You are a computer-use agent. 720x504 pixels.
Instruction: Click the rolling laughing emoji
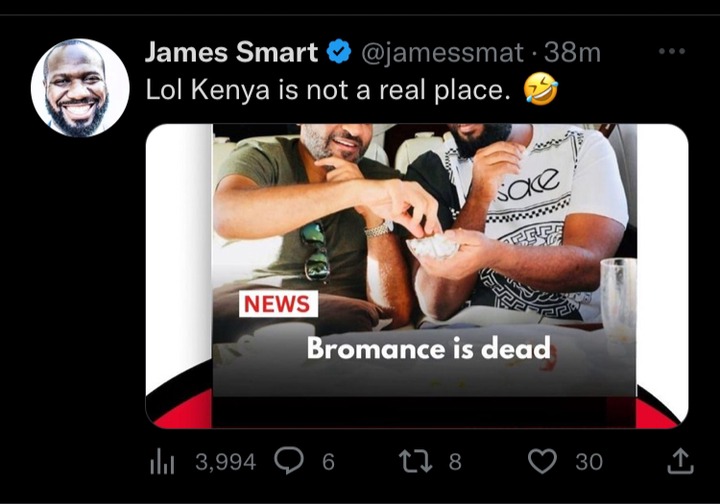tap(541, 88)
